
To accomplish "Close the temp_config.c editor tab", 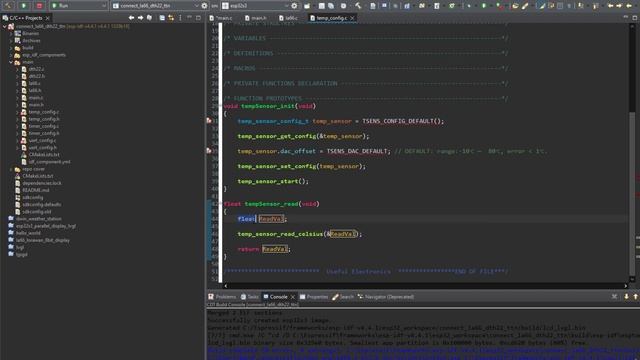I will coord(352,18).
